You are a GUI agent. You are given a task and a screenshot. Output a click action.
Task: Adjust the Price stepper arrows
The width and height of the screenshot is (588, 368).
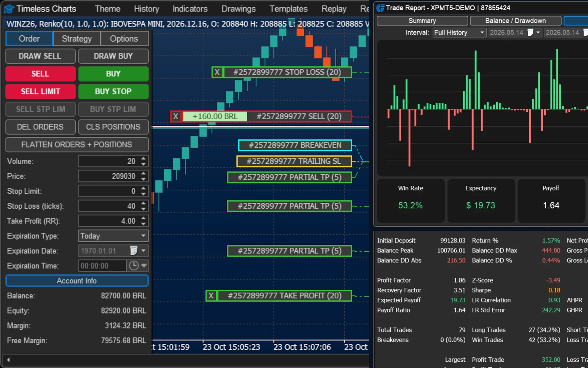pyautogui.click(x=143, y=176)
